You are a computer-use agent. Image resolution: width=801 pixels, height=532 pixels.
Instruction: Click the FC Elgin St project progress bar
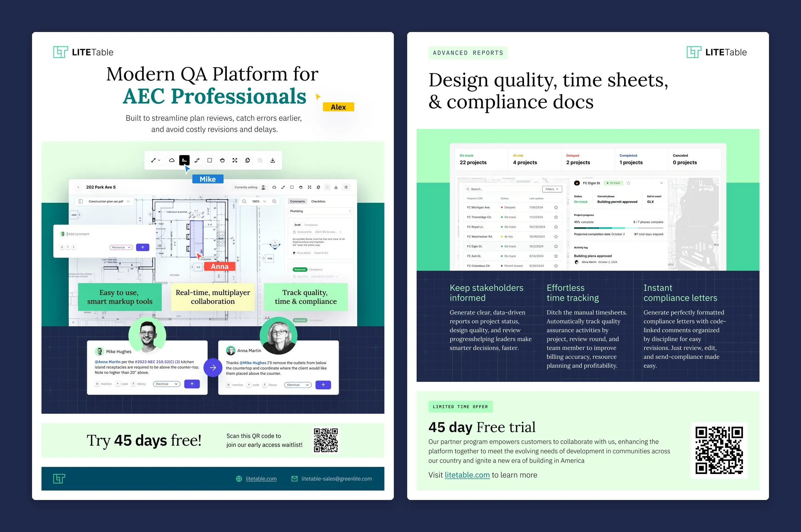pyautogui.click(x=618, y=228)
